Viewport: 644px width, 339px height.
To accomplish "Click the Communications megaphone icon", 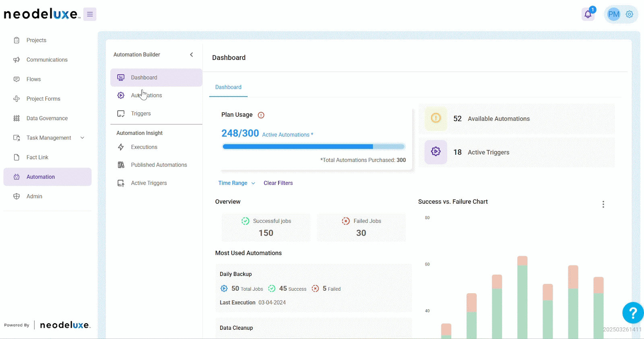I will point(17,60).
